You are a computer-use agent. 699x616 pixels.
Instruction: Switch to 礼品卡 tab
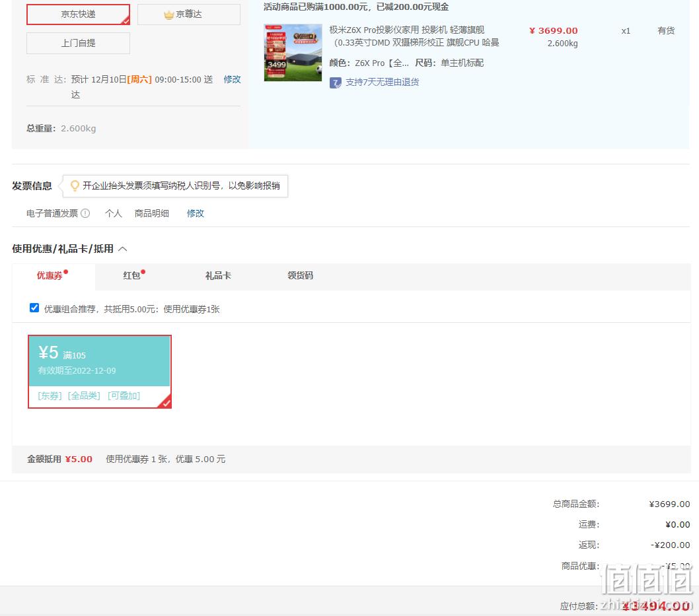coord(218,276)
